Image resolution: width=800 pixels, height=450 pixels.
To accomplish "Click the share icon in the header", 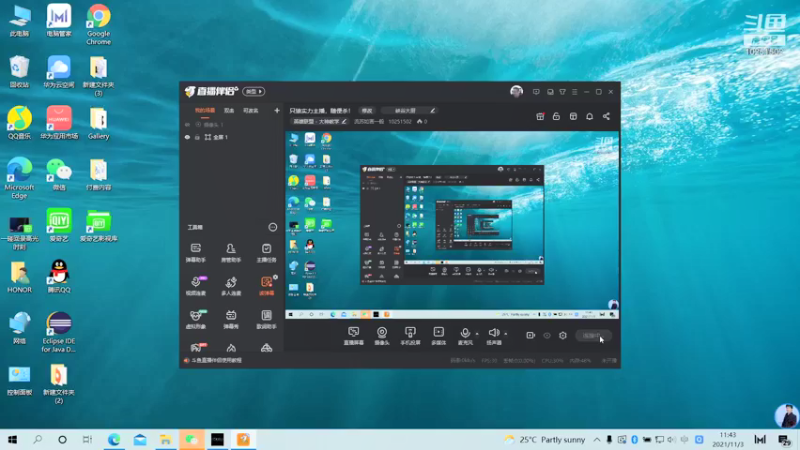I will (x=606, y=116).
